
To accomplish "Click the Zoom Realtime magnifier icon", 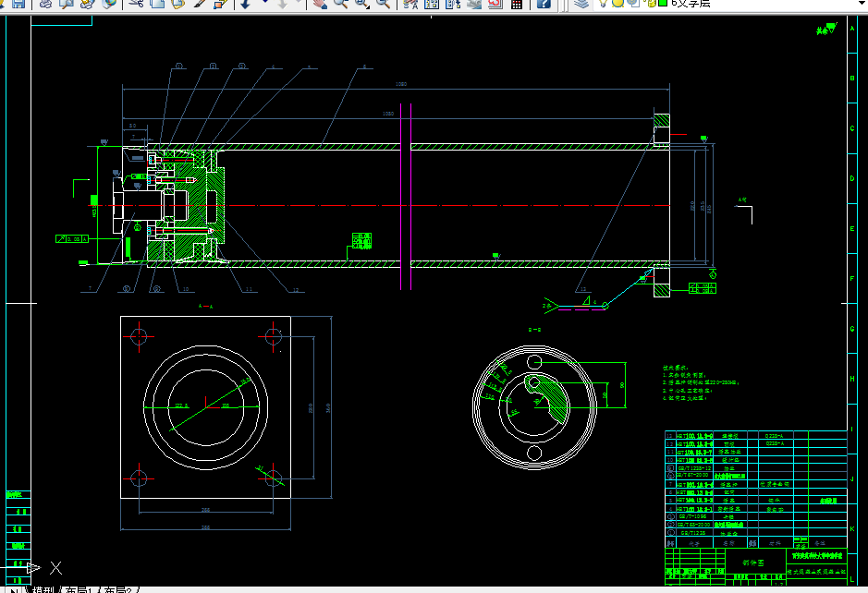I will [340, 5].
